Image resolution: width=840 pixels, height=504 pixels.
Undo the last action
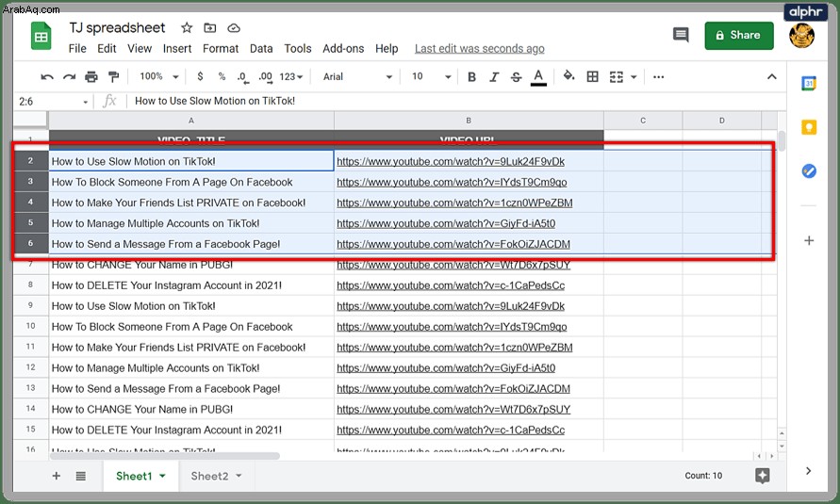[x=47, y=77]
